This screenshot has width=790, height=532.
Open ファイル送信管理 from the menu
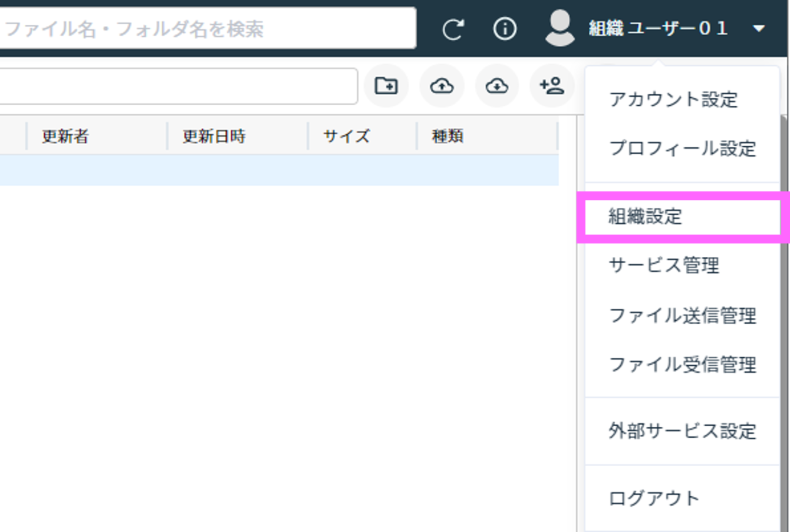(x=682, y=316)
